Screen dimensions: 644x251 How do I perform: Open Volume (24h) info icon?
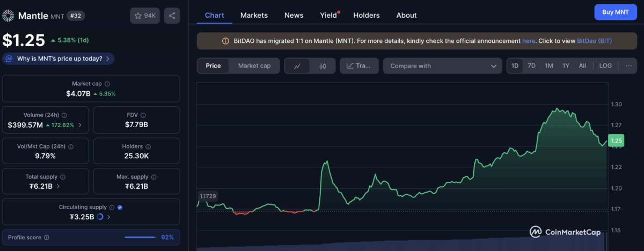pyautogui.click(x=64, y=115)
